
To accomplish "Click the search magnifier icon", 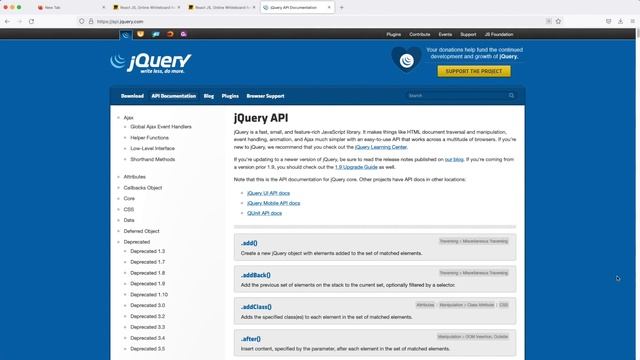I will pos(511,96).
